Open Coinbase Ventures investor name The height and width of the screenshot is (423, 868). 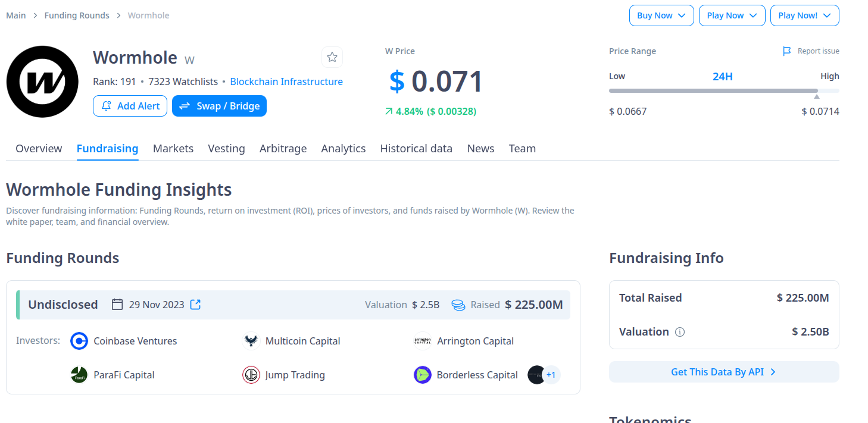point(135,341)
